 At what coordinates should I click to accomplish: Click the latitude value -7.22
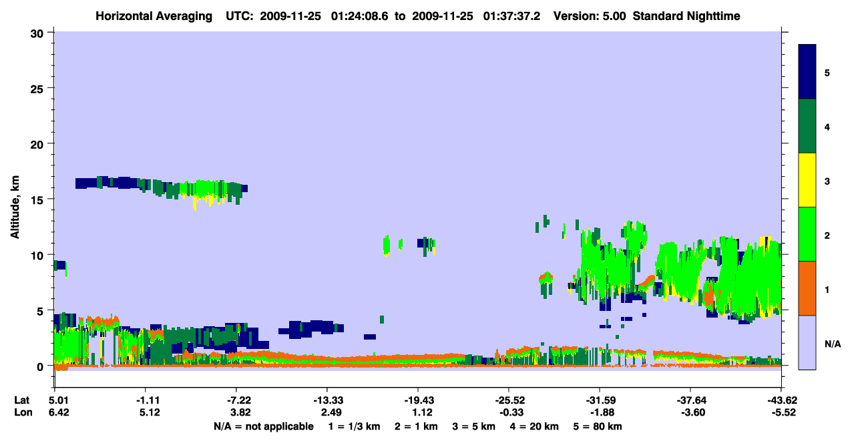(236, 400)
